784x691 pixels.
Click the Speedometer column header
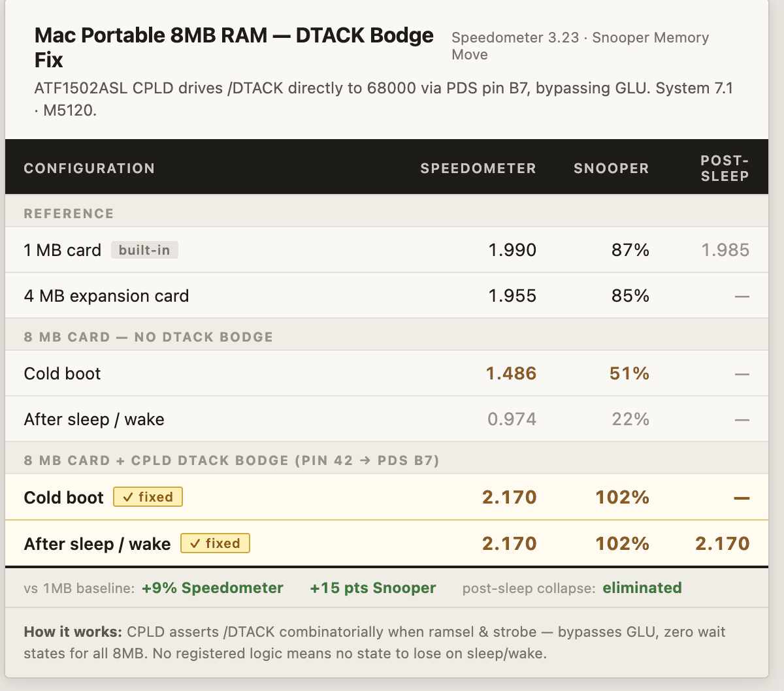[478, 169]
